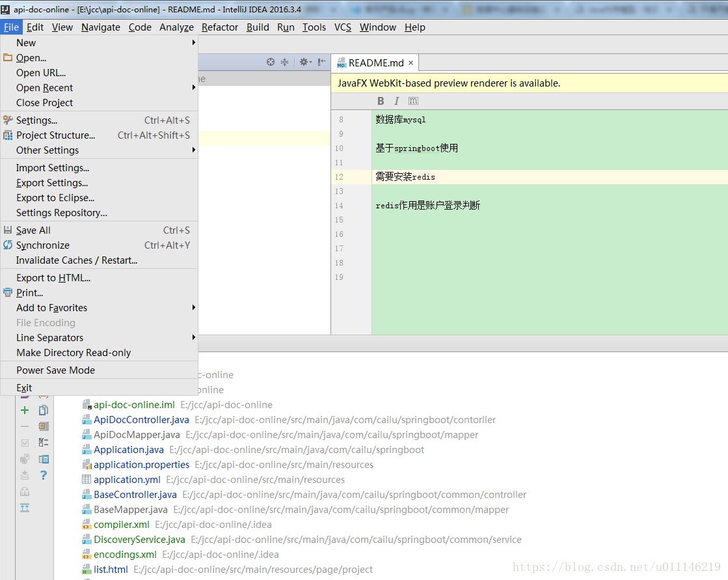Click the JavaFX WebKit preview renderer notification
The image size is (728, 580).
pyautogui.click(x=449, y=83)
